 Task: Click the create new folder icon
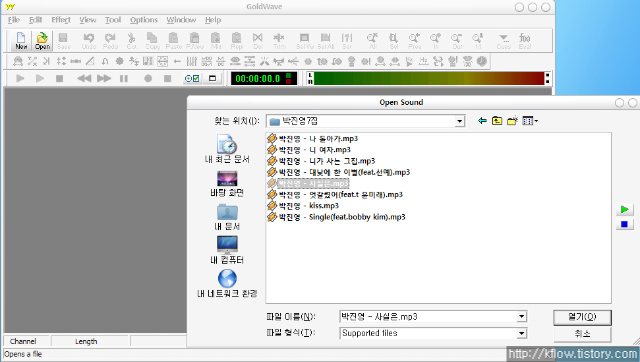[512, 121]
